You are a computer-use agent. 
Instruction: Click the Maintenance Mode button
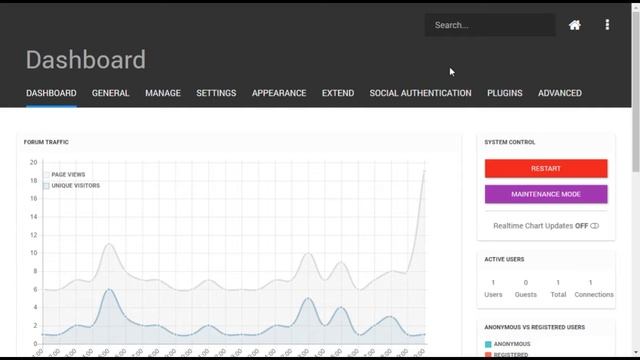[546, 194]
